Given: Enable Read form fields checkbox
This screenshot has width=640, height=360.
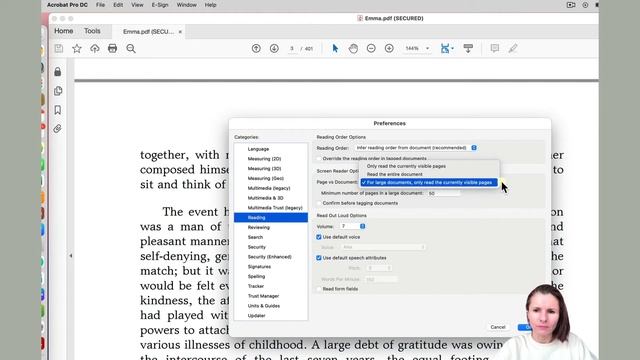Looking at the screenshot, I should (319, 289).
